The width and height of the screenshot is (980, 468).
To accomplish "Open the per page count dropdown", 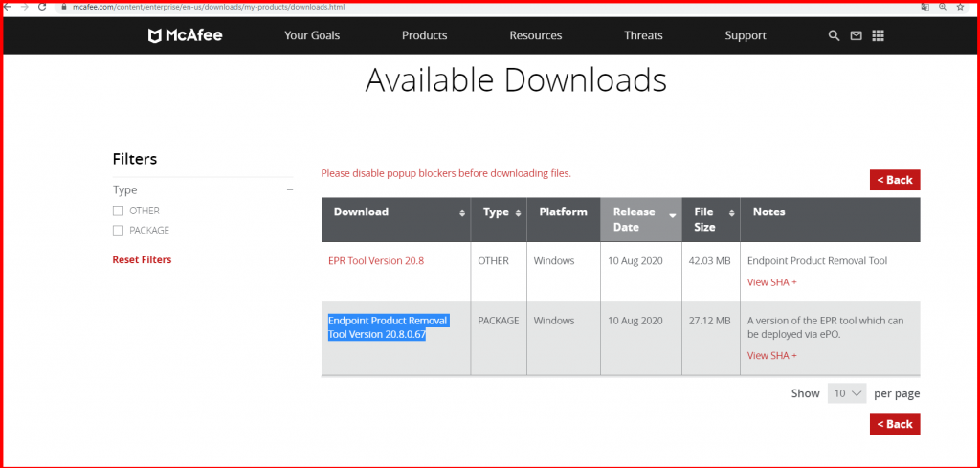I will pyautogui.click(x=847, y=393).
